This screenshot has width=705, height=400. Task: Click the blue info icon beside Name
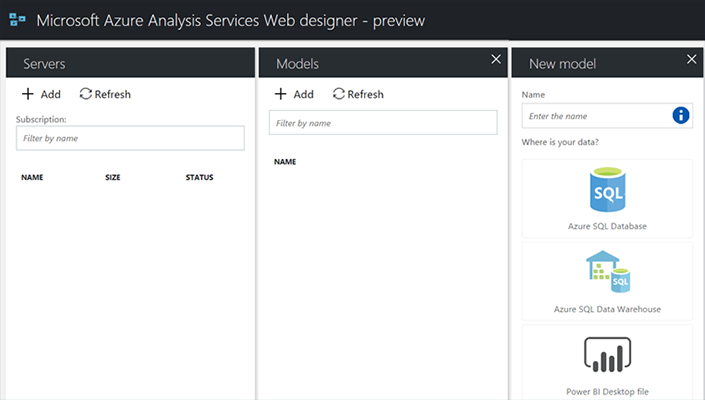point(681,116)
